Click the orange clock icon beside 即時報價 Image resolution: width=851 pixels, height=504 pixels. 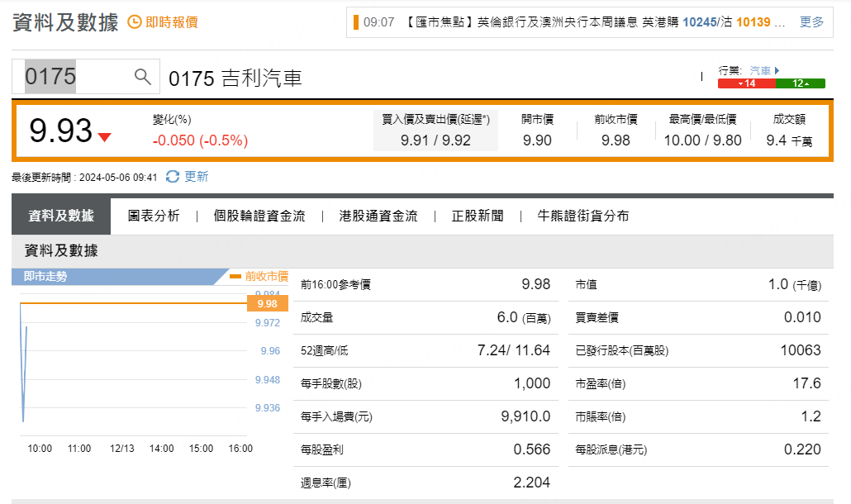[x=135, y=22]
